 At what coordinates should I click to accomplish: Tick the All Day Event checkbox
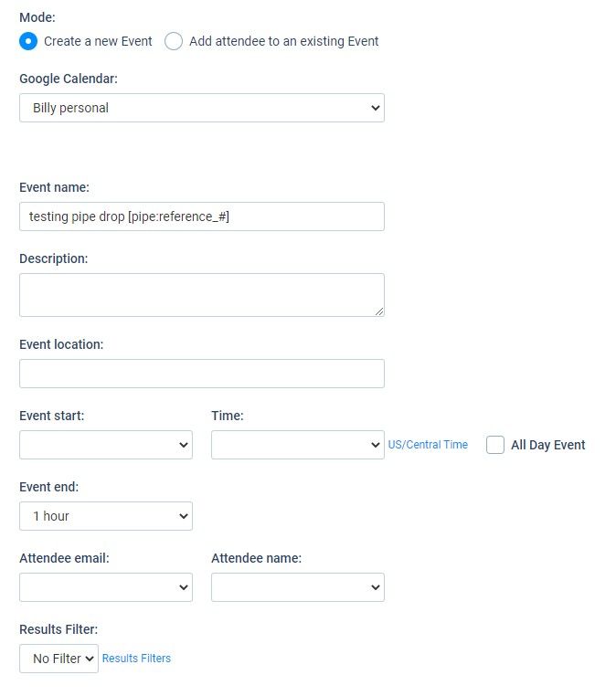[495, 445]
